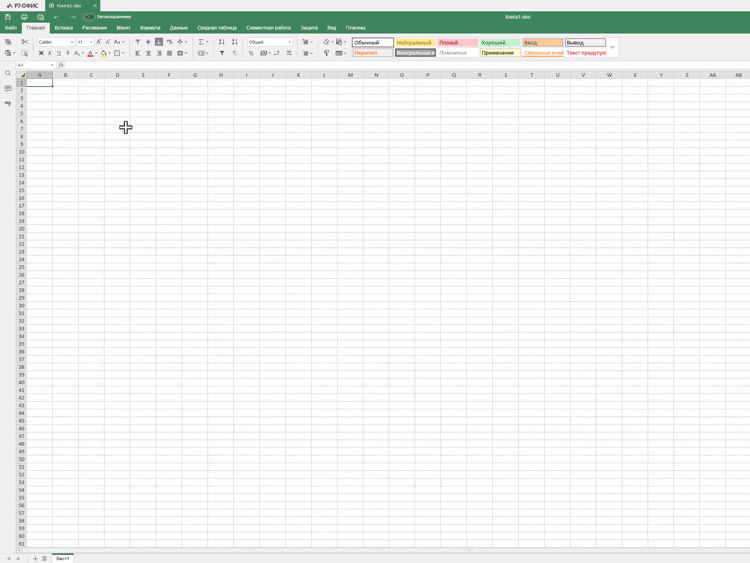Switch to the Рисование tab

[x=94, y=28]
